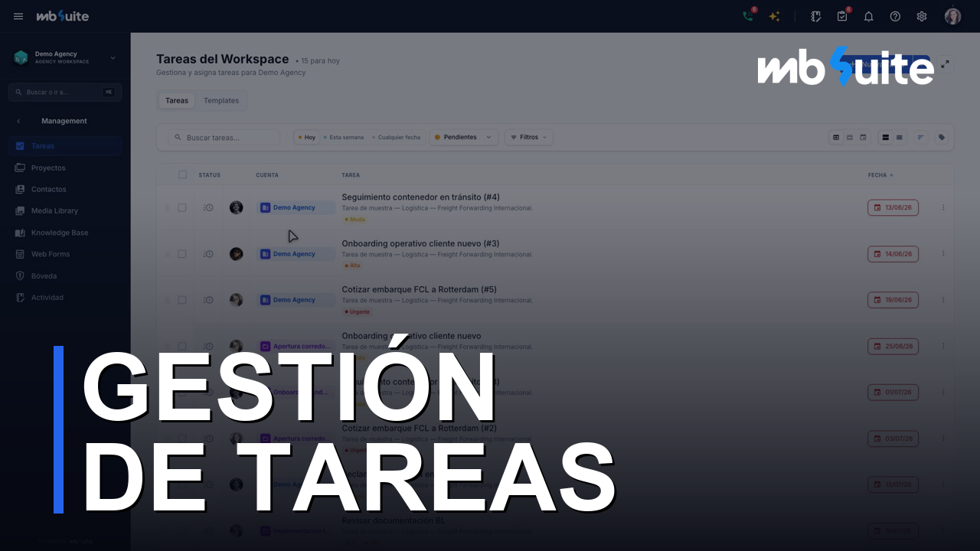Click the 14/06/26 date button

point(893,254)
